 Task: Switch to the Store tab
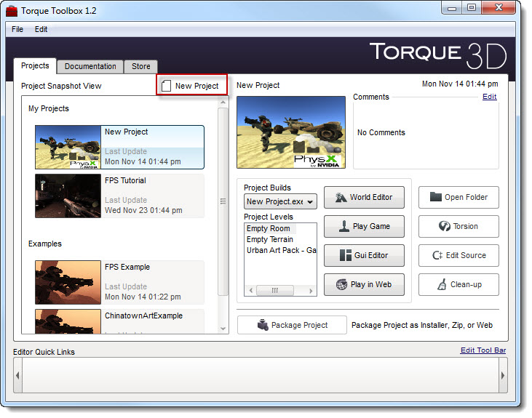click(x=140, y=66)
